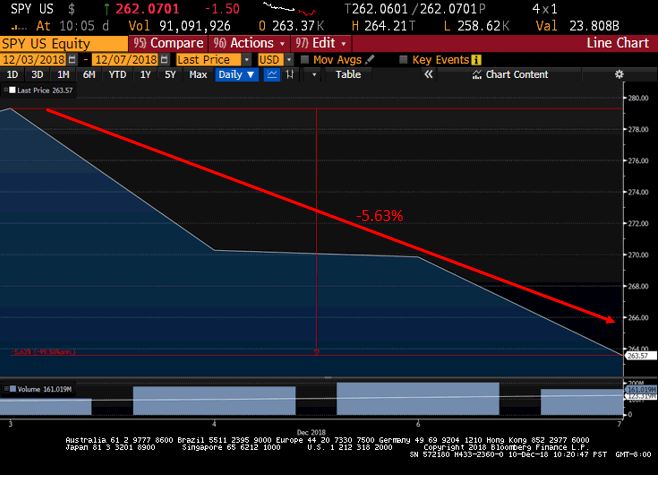Enable the Key Events checkbox
Screen dimensions: 658x477
[403, 60]
